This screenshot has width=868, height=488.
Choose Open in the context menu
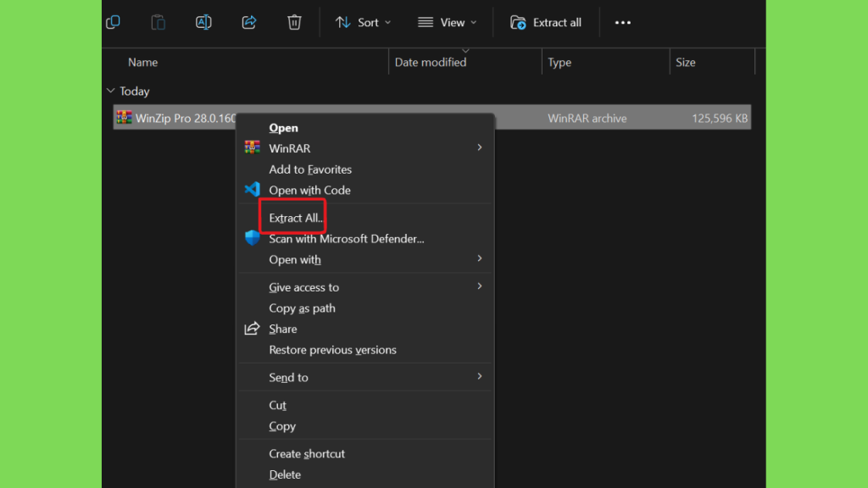283,128
